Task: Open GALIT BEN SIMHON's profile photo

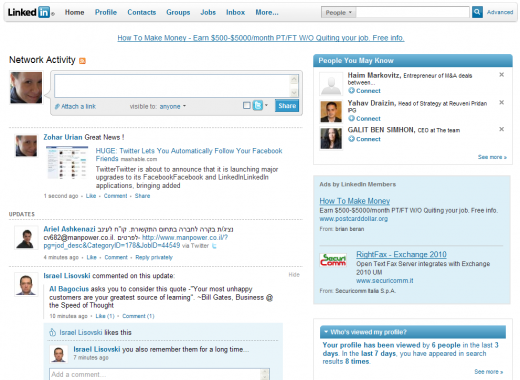Action: click(331, 138)
